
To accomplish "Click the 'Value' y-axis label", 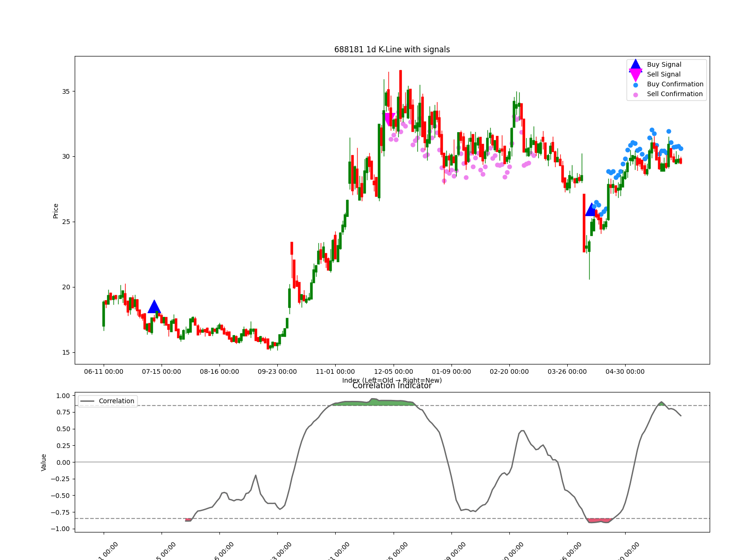I will 44,462.
